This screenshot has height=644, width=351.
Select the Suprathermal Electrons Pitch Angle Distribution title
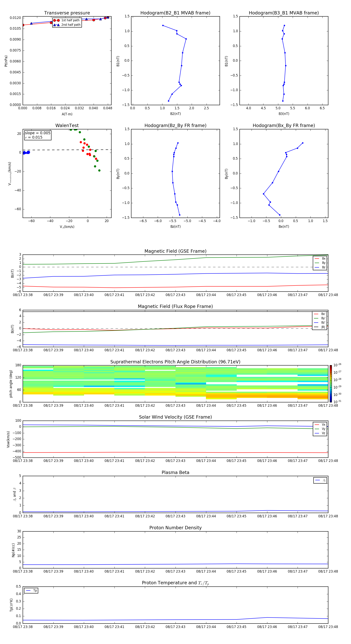tap(175, 362)
